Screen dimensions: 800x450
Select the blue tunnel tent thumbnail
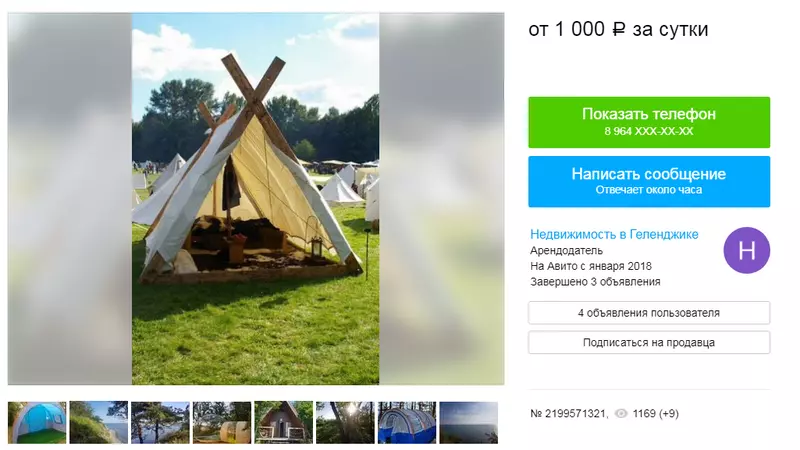pos(37,422)
